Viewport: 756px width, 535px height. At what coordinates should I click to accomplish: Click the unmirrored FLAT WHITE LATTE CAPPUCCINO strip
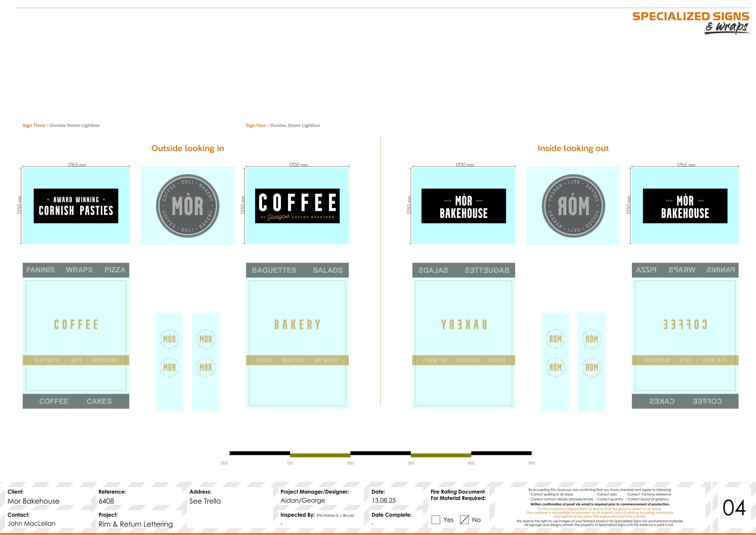pos(76,360)
